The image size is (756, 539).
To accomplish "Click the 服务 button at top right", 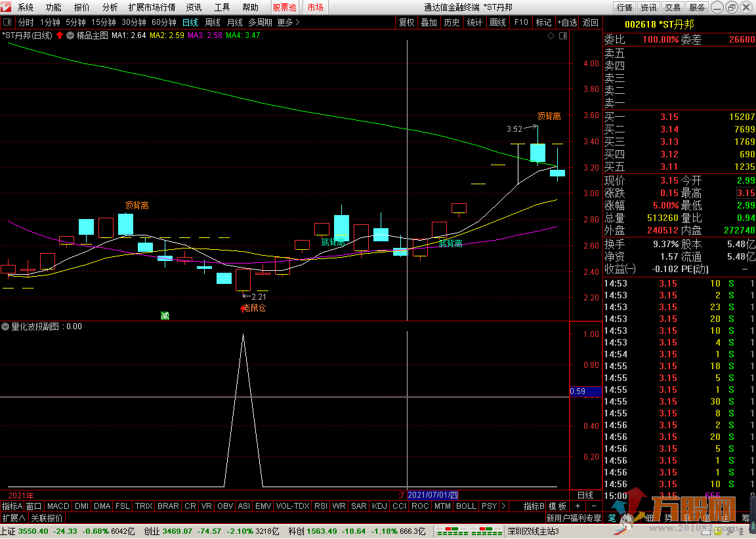I will tap(697, 7).
